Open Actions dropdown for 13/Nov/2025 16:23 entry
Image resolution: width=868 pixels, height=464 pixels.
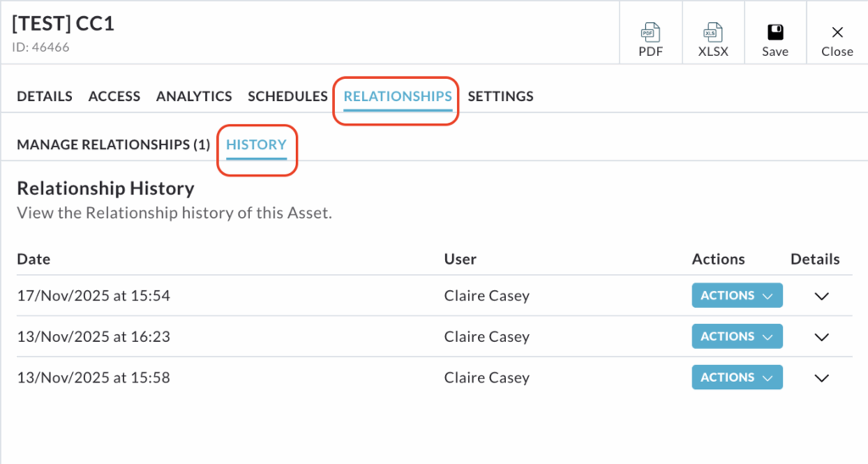tap(737, 337)
